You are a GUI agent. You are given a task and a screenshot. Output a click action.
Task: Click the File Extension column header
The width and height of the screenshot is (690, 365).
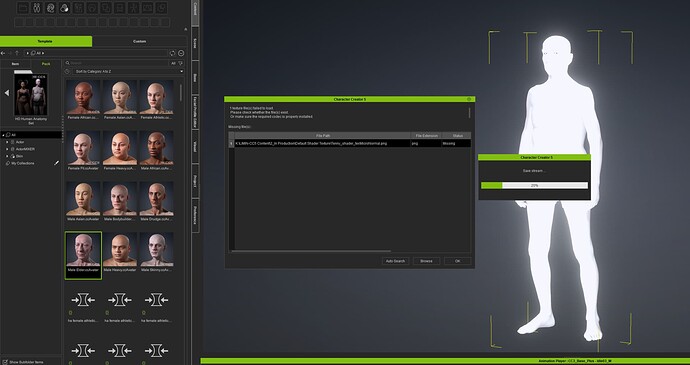pos(426,136)
